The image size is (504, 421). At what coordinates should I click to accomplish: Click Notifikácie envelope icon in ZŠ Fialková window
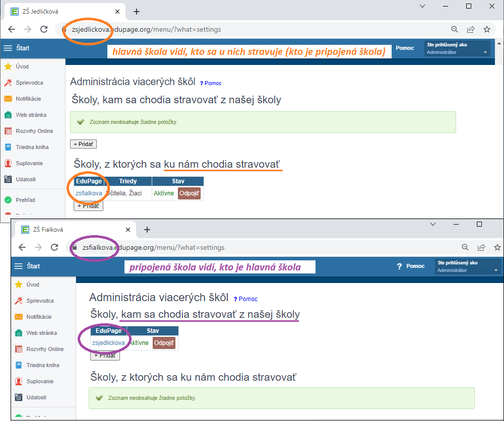19,317
